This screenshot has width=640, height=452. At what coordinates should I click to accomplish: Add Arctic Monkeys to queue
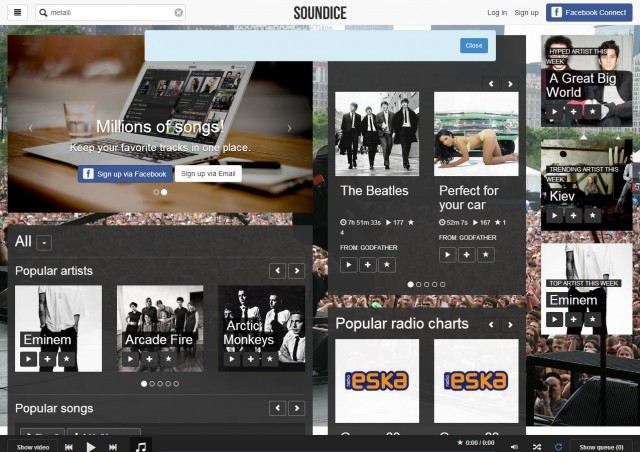tap(251, 359)
